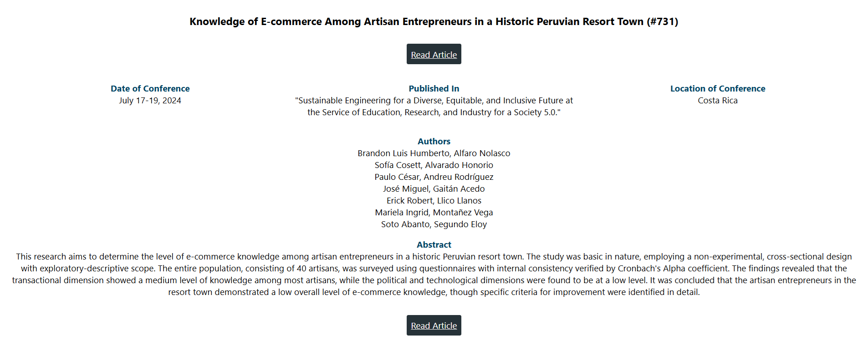Viewport: 868px width, 351px height.
Task: Click author José Miguel, Gaitán Acedo
Action: click(434, 189)
